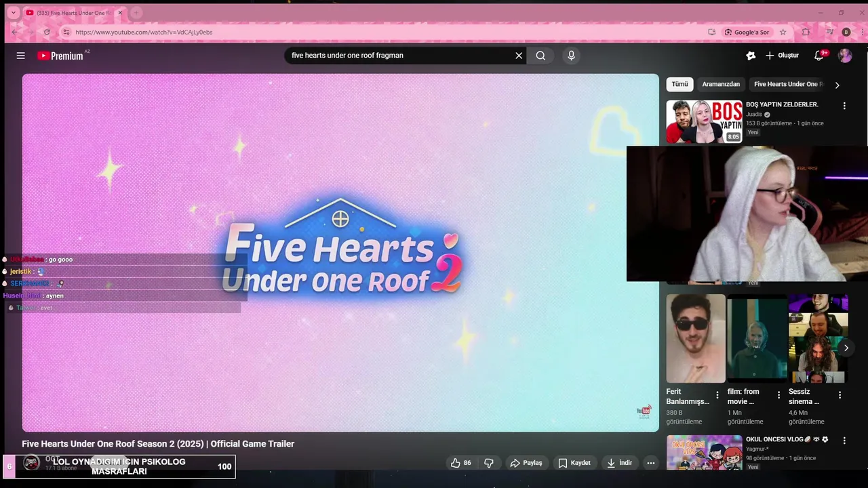Screen dimensions: 868x488
Task: Open the account avatar menu
Action: [845, 56]
